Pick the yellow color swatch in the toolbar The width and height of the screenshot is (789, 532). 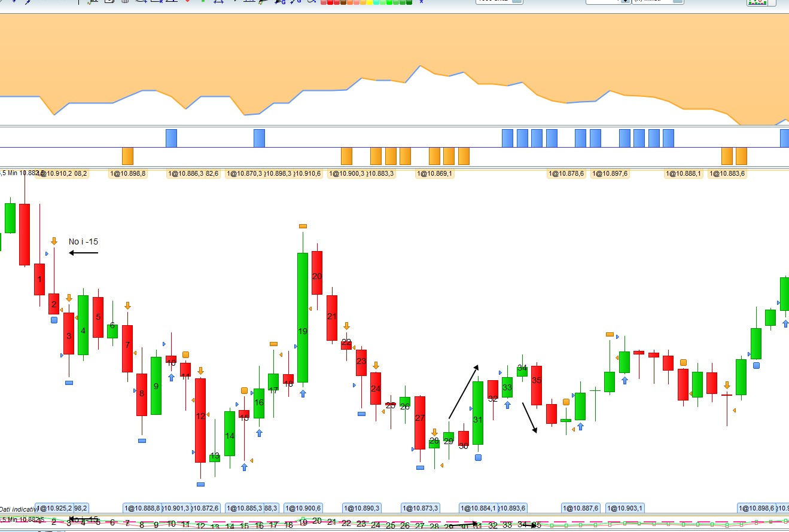click(x=369, y=2)
